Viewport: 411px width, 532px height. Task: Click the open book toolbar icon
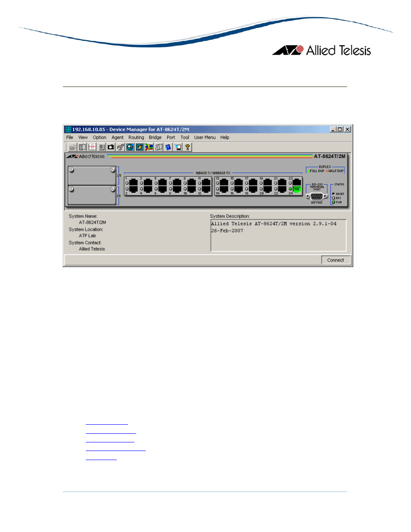pos(82,147)
